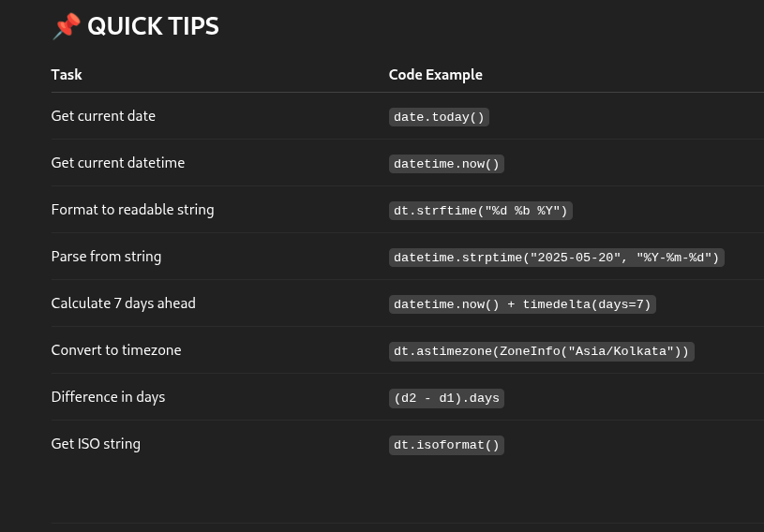The height and width of the screenshot is (532, 764).
Task: Click the datetime.strptime code snippet
Action: point(557,258)
